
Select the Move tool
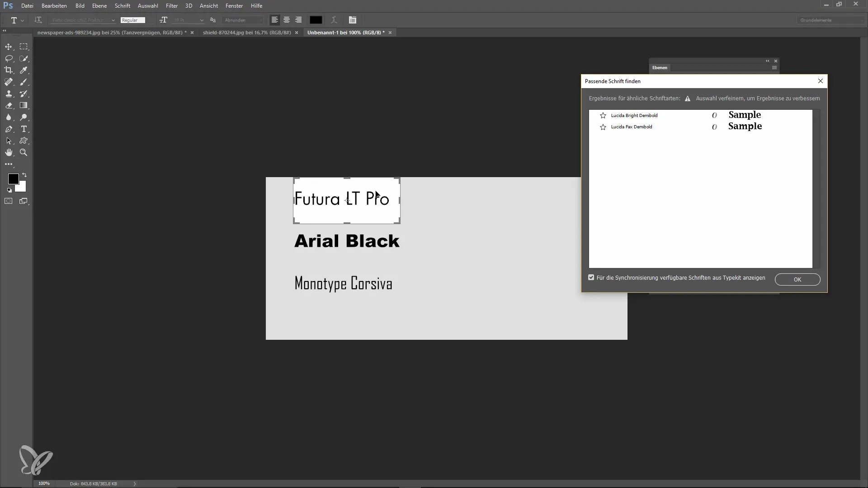coord(9,47)
